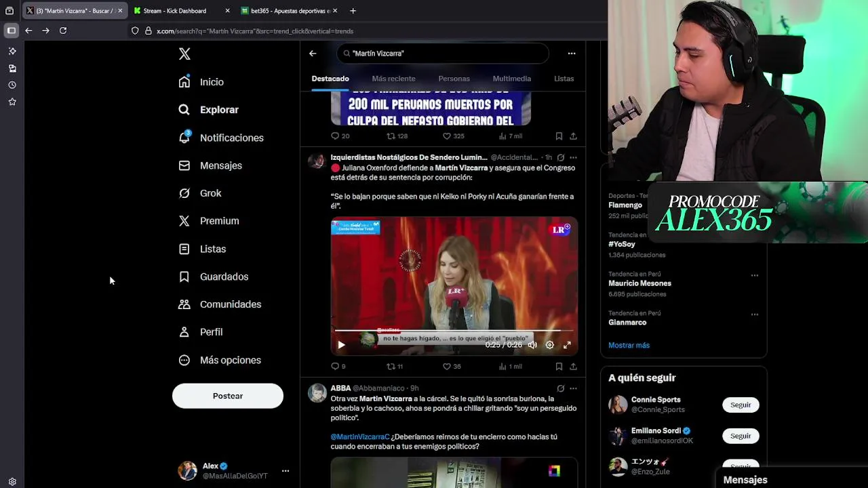
Task: Switch to Multimedia tab
Action: [x=511, y=79]
